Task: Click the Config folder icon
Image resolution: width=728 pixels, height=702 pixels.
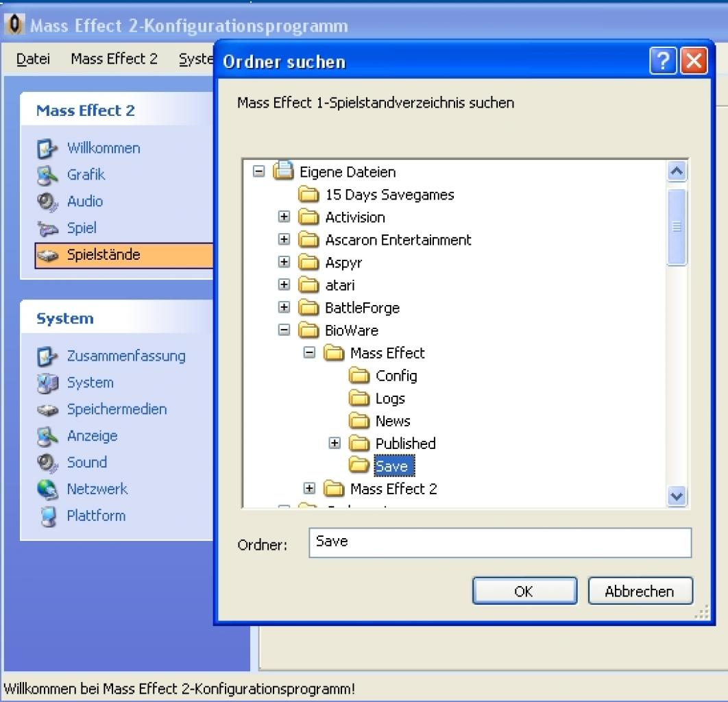Action: [x=359, y=375]
